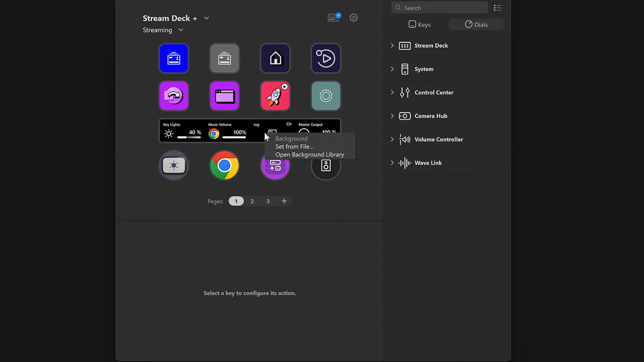This screenshot has width=644, height=362.
Task: Click the System tower icon
Action: [405, 69]
